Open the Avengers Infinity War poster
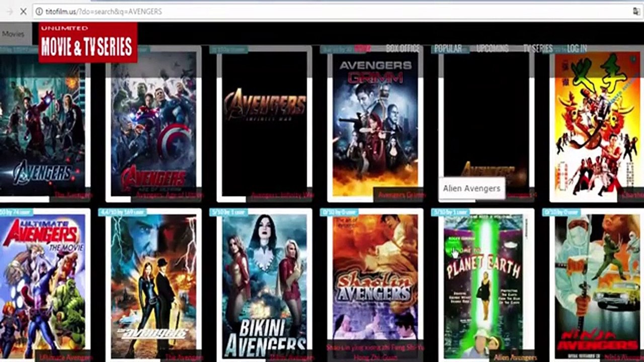The height and width of the screenshot is (362, 644). [265, 123]
